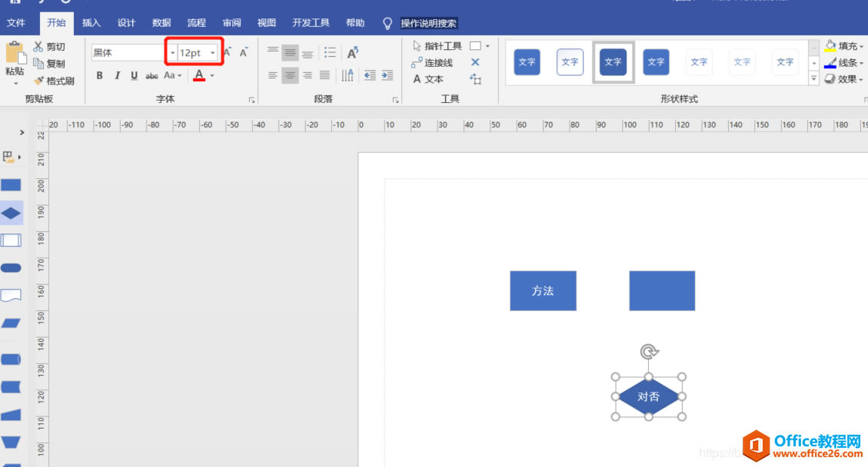The image size is (868, 467).
Task: Open 操作说明搜索 tell-me search
Action: 429,23
